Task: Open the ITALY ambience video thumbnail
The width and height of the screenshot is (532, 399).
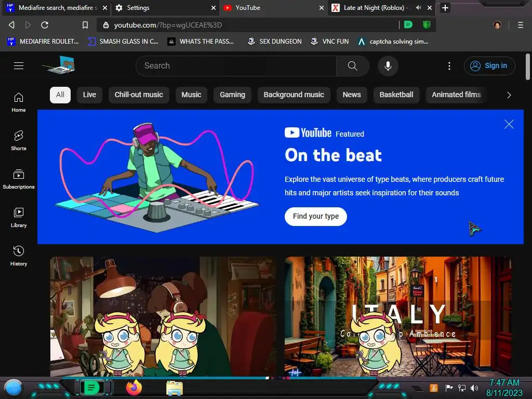Action: tap(398, 316)
